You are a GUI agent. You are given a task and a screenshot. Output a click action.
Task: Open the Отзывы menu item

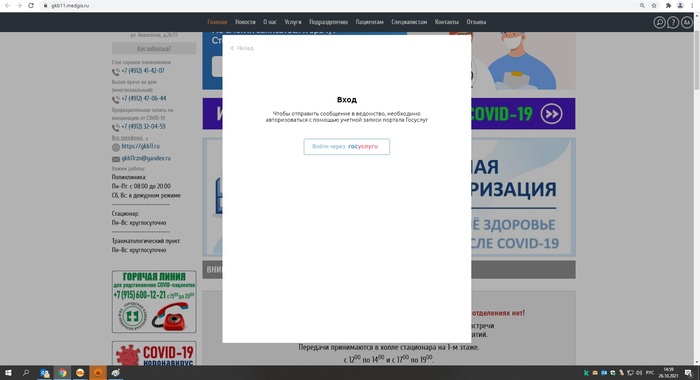point(476,22)
